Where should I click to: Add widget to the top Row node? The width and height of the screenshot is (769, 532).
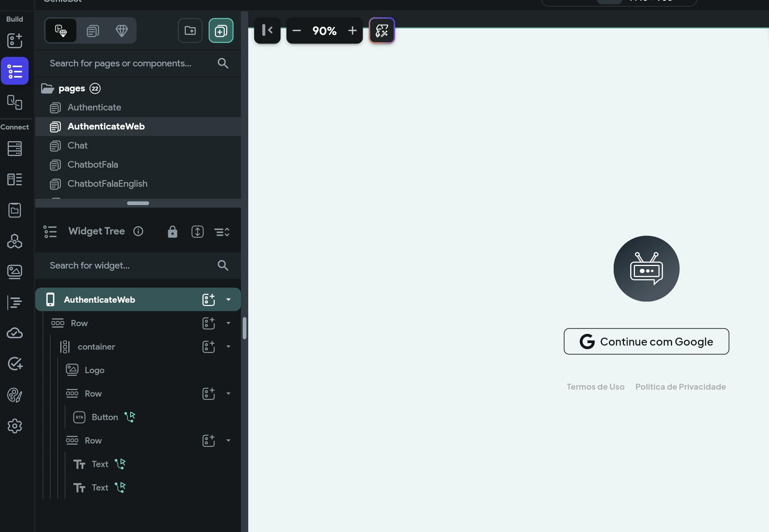point(209,323)
